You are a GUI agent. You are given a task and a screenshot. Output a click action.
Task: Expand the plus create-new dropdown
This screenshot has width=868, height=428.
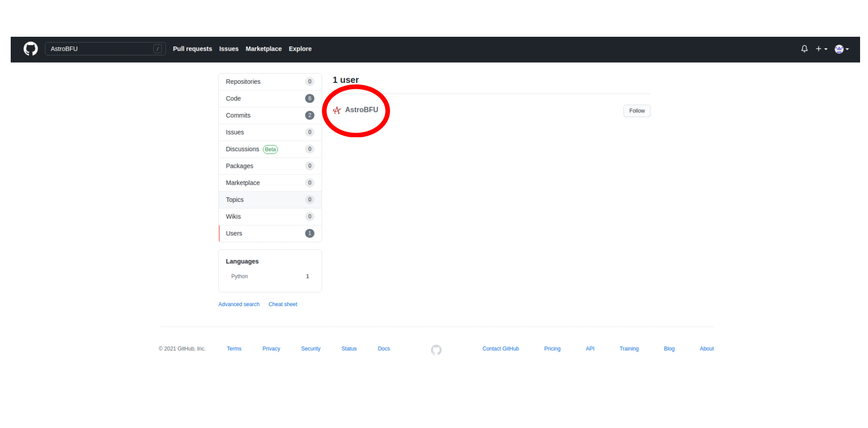pos(821,49)
